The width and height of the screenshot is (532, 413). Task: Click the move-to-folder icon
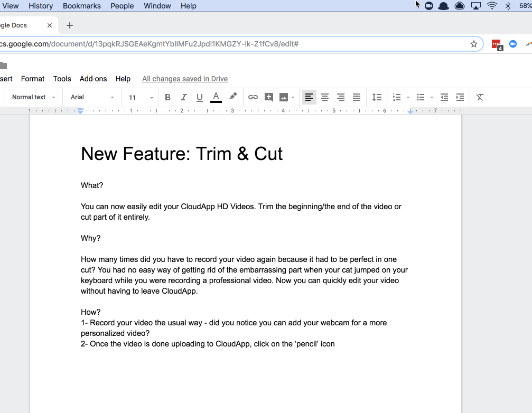(3, 65)
